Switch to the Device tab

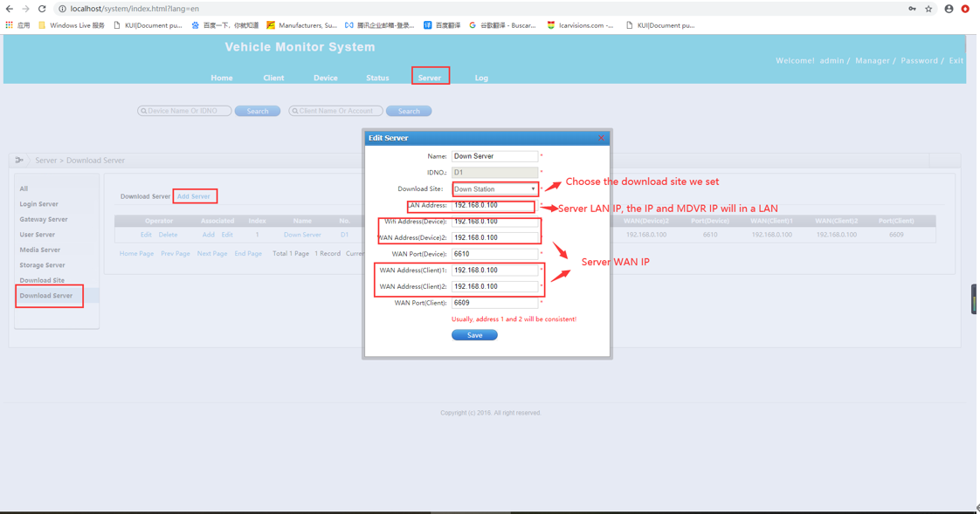(x=326, y=78)
